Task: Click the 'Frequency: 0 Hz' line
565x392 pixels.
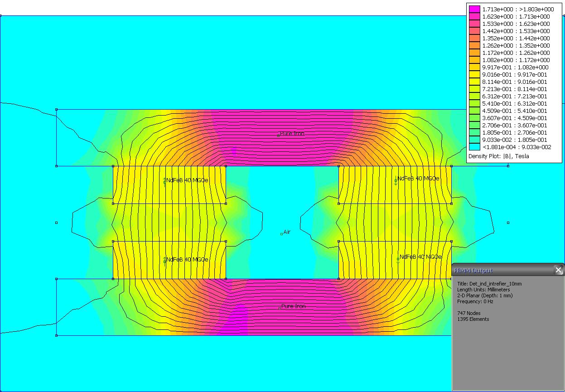Action: tap(475, 301)
